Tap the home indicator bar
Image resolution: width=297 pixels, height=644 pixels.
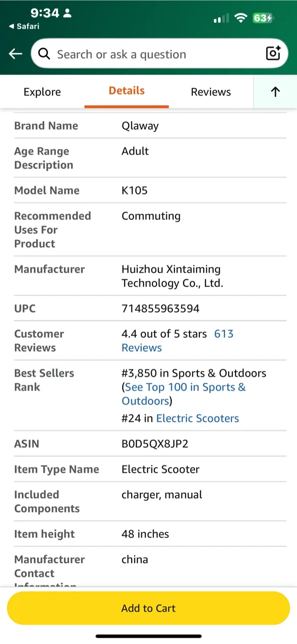click(x=148, y=636)
